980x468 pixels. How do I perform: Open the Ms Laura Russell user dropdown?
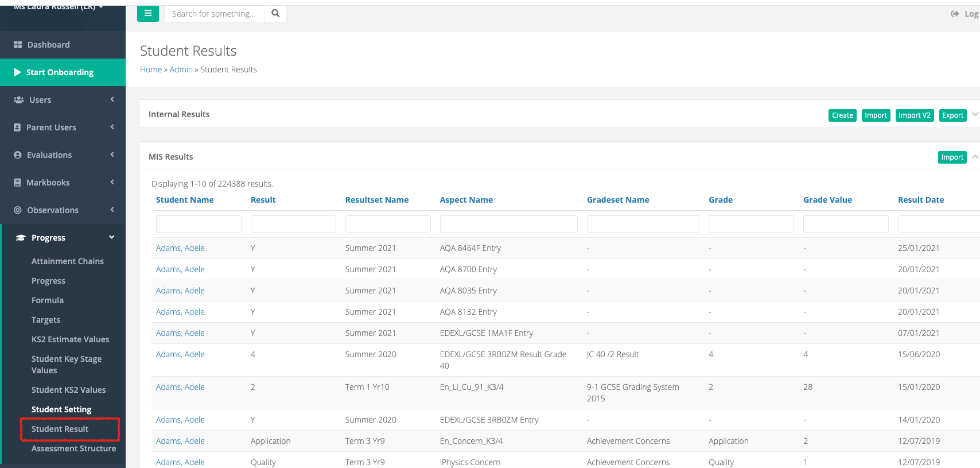[59, 7]
